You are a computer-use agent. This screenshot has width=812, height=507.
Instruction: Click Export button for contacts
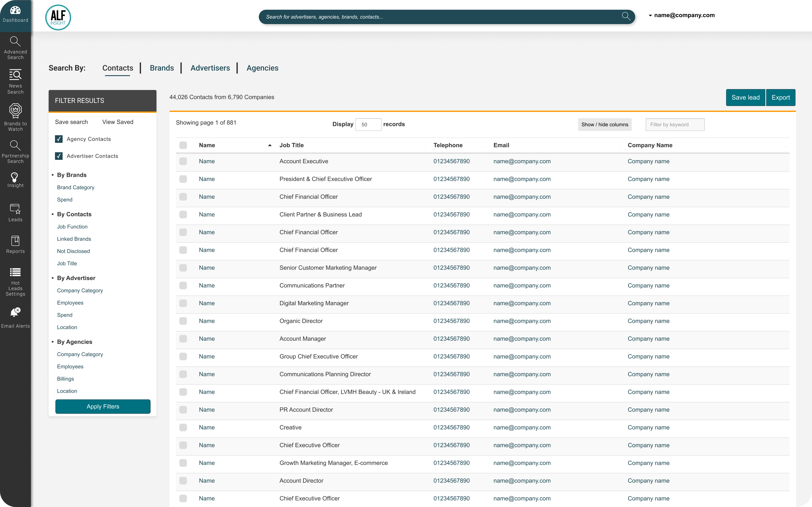point(781,97)
